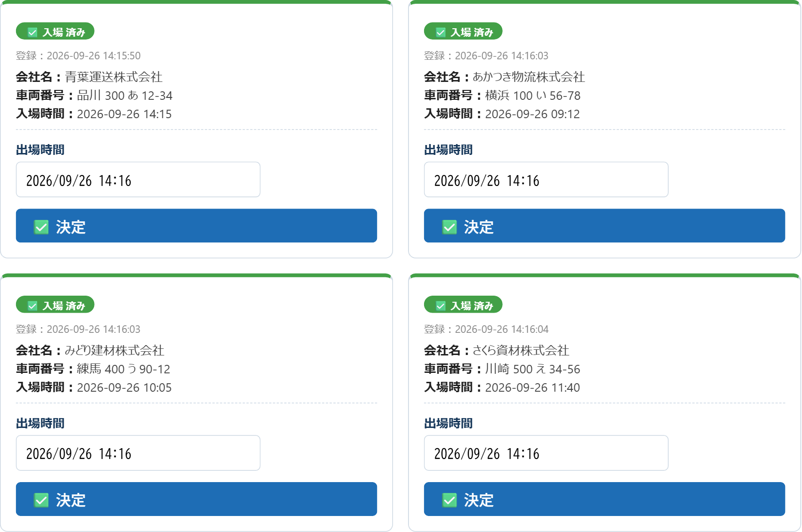Click 入場 済み badge on あかつき物流株式会社 card
The image size is (802, 532).
tap(463, 32)
